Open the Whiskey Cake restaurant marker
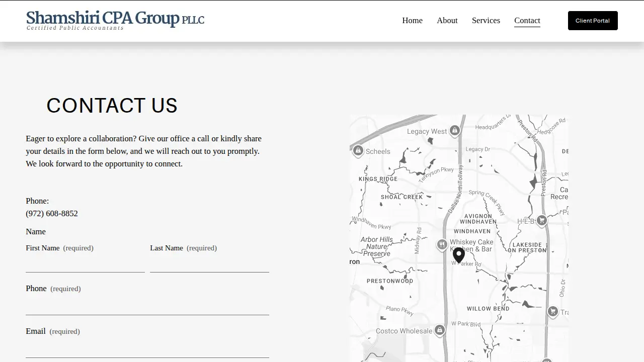This screenshot has height=362, width=644. 442,245
